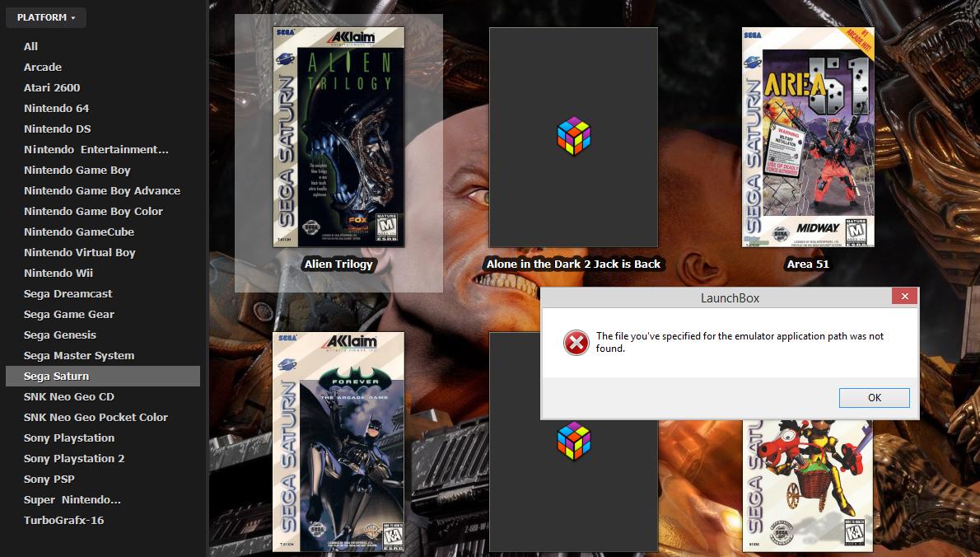Viewport: 980px width, 557px height.
Task: Select TurboGrafx-16 platform
Action: (63, 521)
